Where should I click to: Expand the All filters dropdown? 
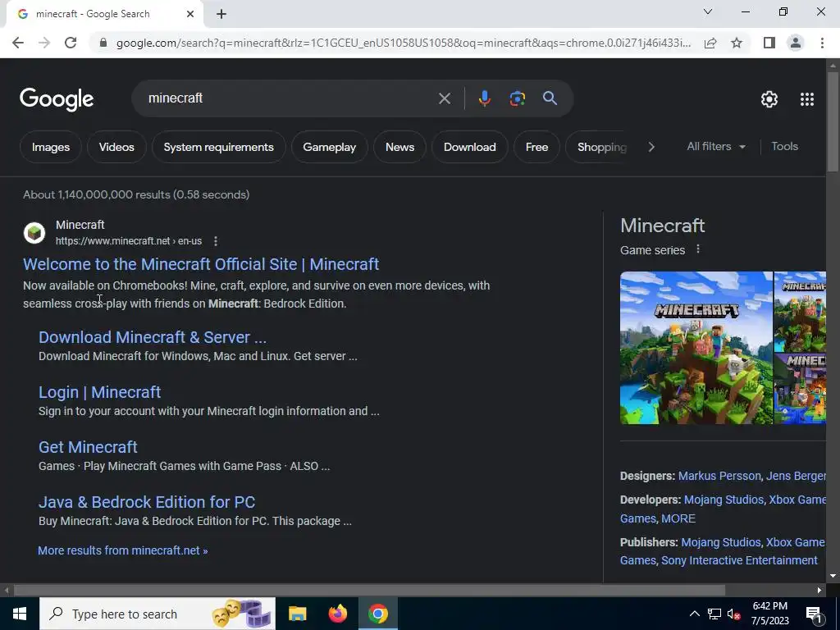(715, 146)
